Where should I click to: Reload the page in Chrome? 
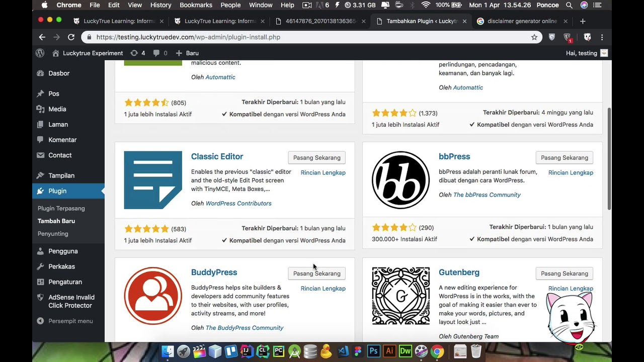click(71, 37)
